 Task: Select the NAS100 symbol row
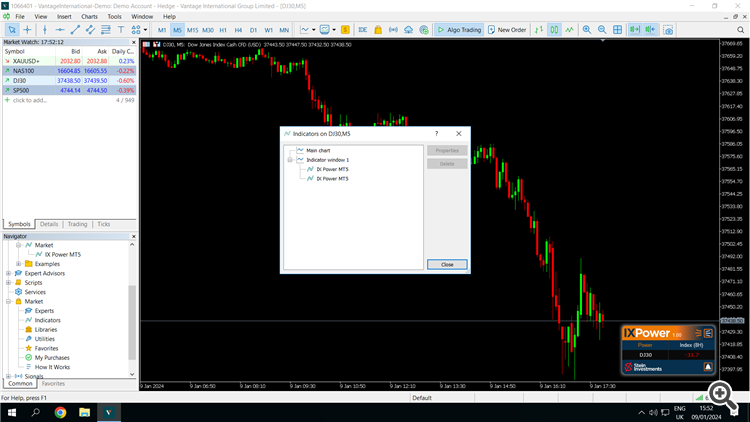tap(69, 71)
